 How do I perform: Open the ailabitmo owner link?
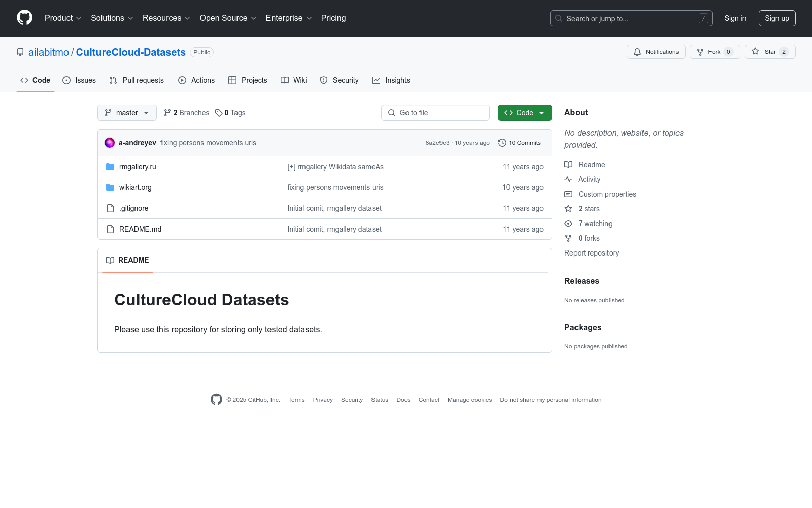(49, 52)
